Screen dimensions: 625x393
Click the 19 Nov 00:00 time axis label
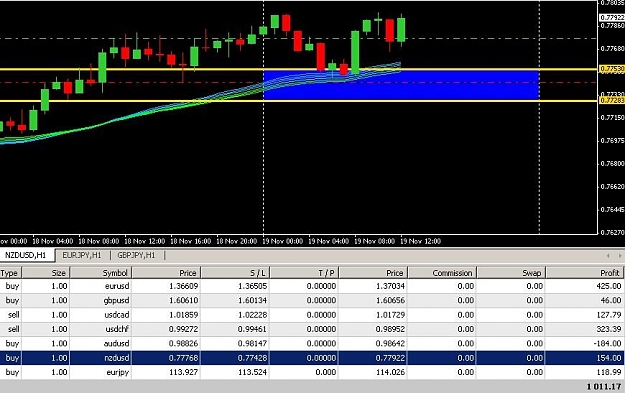pyautogui.click(x=283, y=241)
